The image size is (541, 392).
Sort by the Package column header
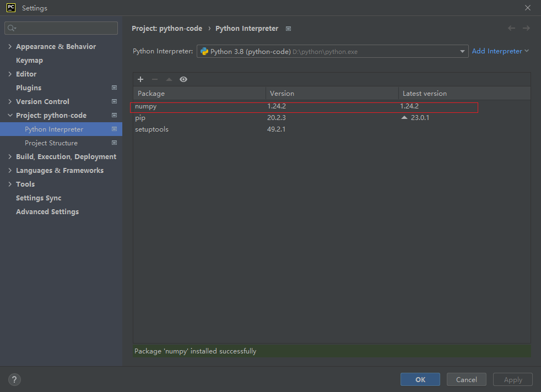199,94
